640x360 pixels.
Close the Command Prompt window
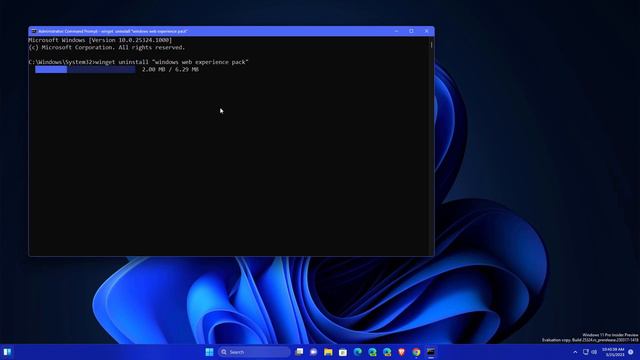(x=427, y=31)
